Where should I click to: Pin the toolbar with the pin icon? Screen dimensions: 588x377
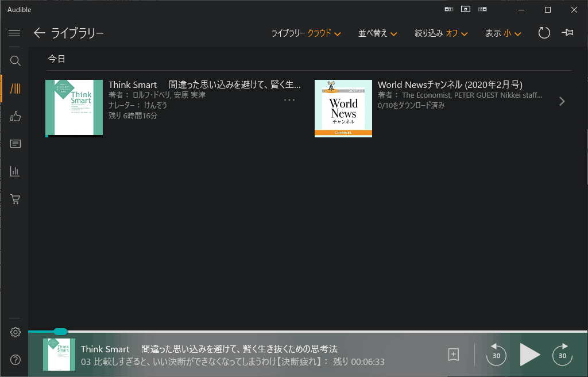567,33
